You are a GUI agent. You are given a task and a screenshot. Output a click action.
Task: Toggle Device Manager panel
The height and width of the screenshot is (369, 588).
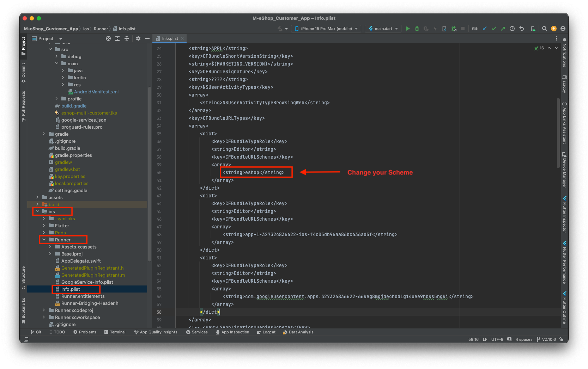pos(564,170)
